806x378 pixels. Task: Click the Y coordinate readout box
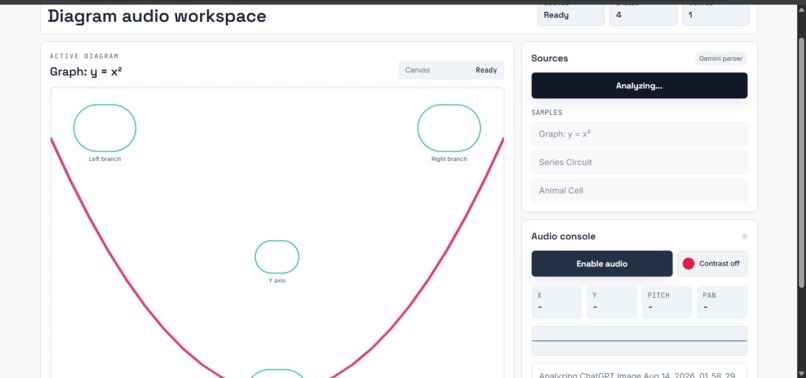[611, 302]
